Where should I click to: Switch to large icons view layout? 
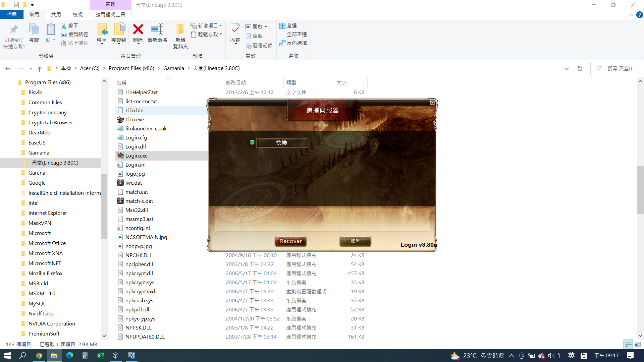click(x=638, y=345)
